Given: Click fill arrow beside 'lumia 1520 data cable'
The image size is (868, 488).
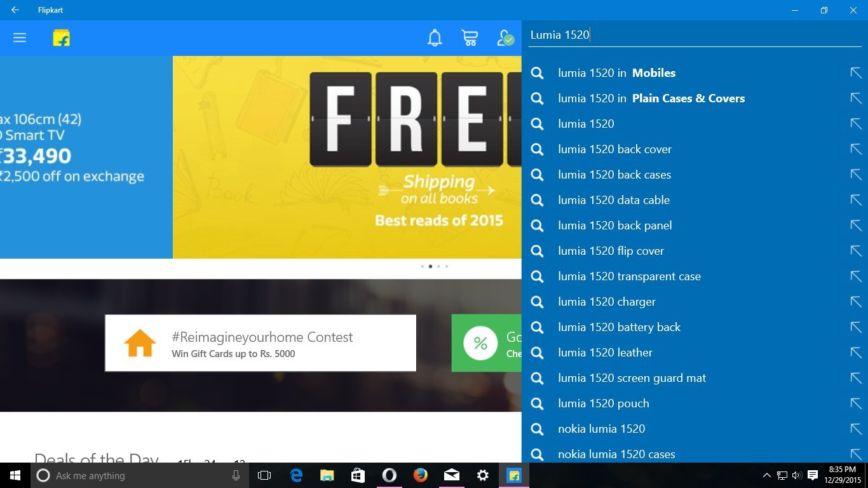Looking at the screenshot, I should pos(856,200).
